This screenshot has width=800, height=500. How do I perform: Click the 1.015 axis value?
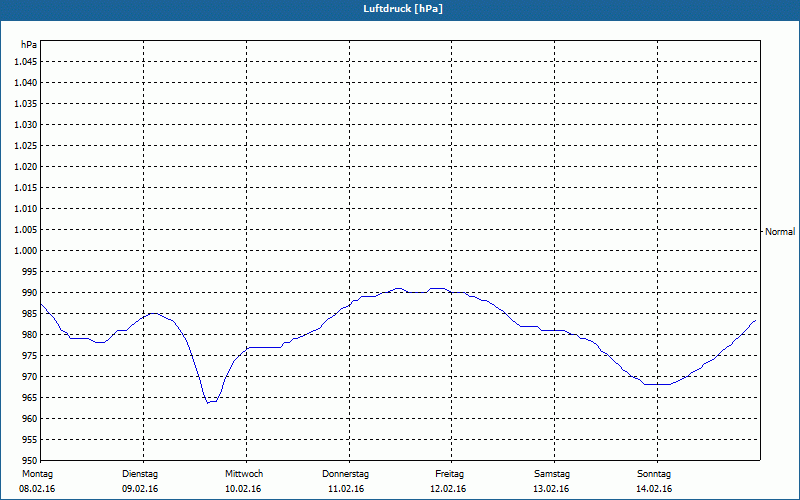26,188
